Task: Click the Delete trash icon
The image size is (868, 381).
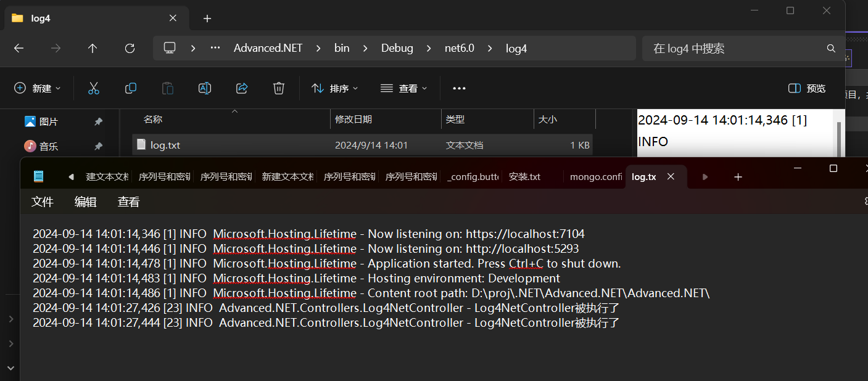Action: point(279,88)
